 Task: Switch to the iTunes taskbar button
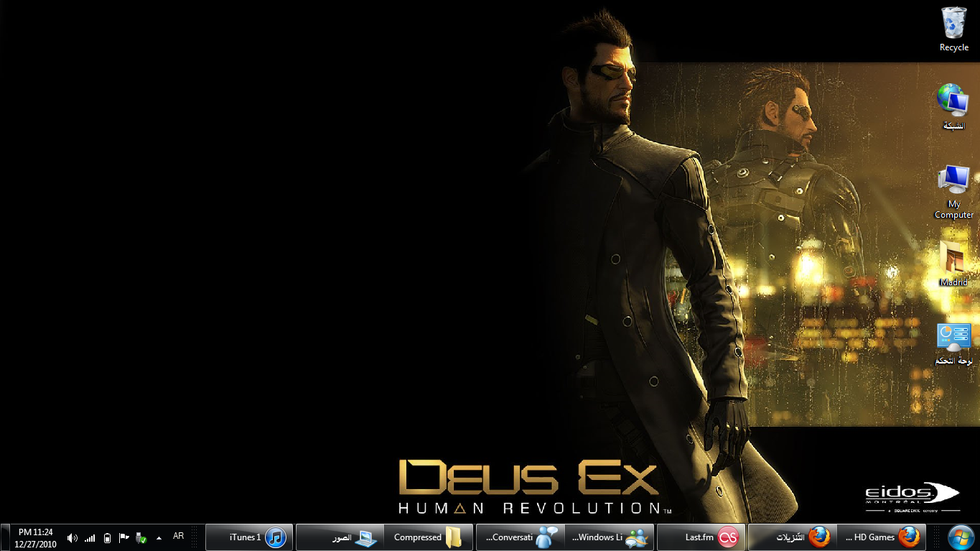click(249, 537)
